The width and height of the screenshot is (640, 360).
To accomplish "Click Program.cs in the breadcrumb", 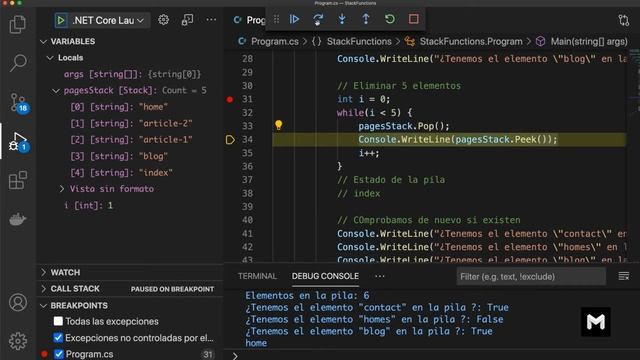I will tap(274, 41).
